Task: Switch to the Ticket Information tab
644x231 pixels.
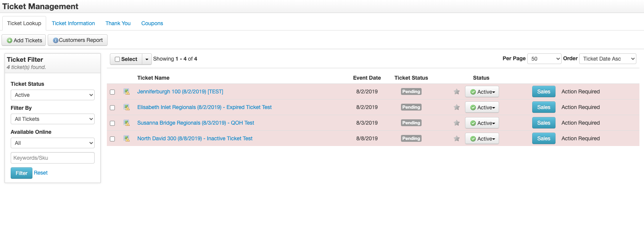Action: click(73, 23)
